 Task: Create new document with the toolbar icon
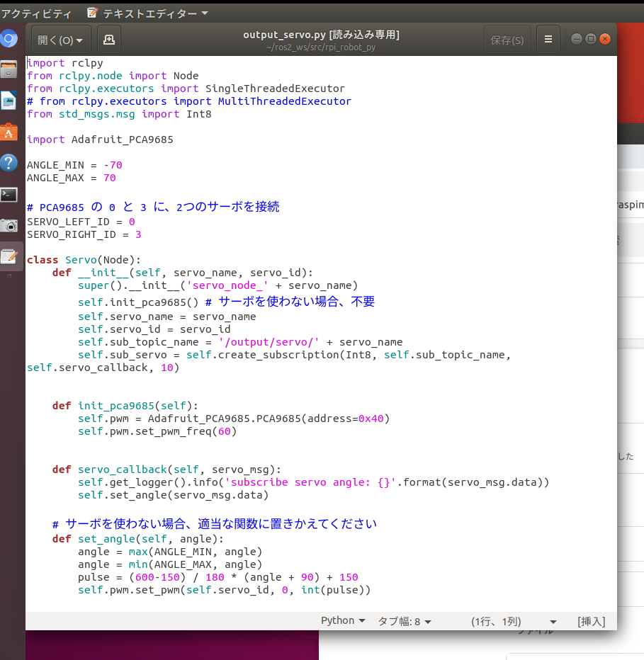(109, 40)
